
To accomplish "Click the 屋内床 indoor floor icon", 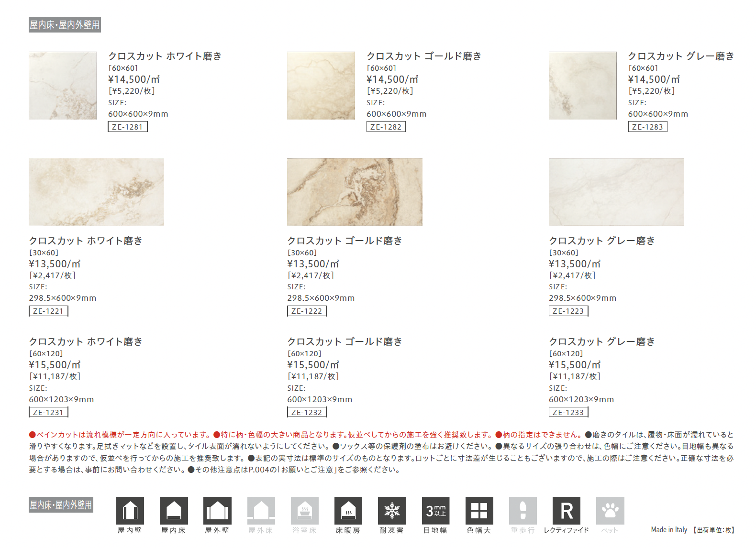I will click(x=174, y=511).
